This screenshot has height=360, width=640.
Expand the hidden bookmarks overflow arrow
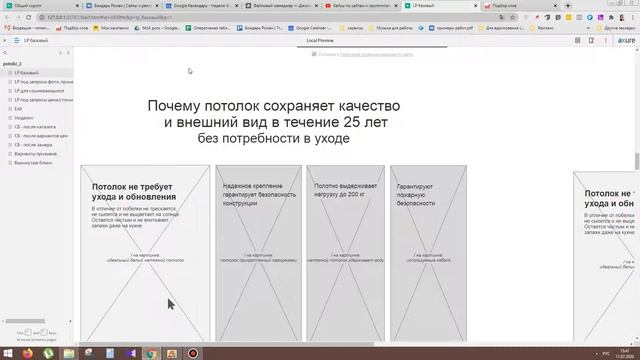[588, 28]
